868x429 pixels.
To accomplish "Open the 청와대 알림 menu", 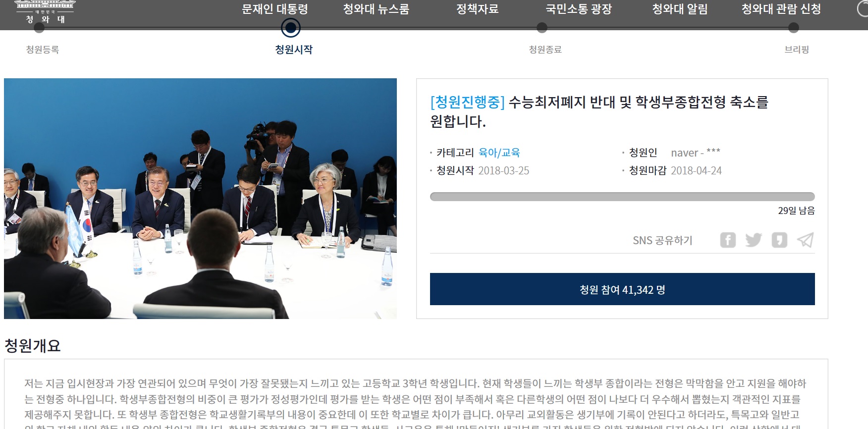I will (x=680, y=9).
